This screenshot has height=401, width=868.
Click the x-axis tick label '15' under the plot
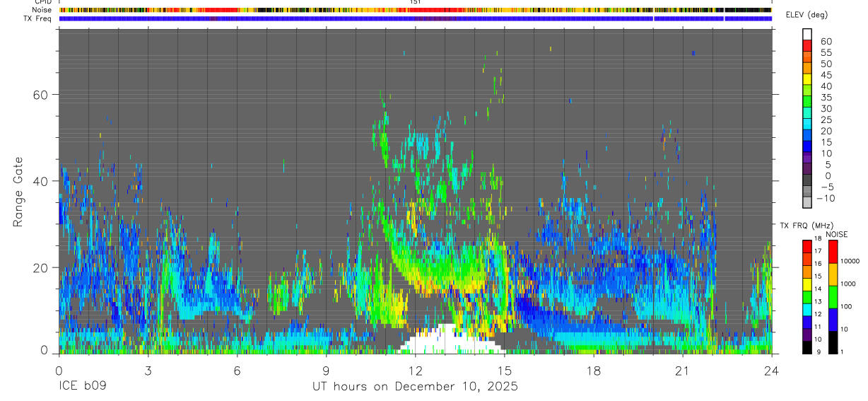(x=505, y=371)
